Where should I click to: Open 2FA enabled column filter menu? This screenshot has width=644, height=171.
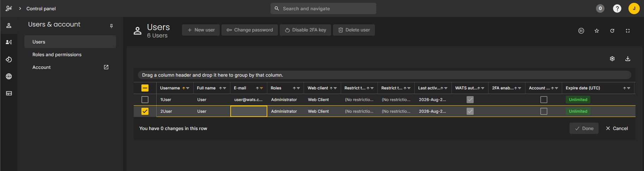tap(520, 88)
